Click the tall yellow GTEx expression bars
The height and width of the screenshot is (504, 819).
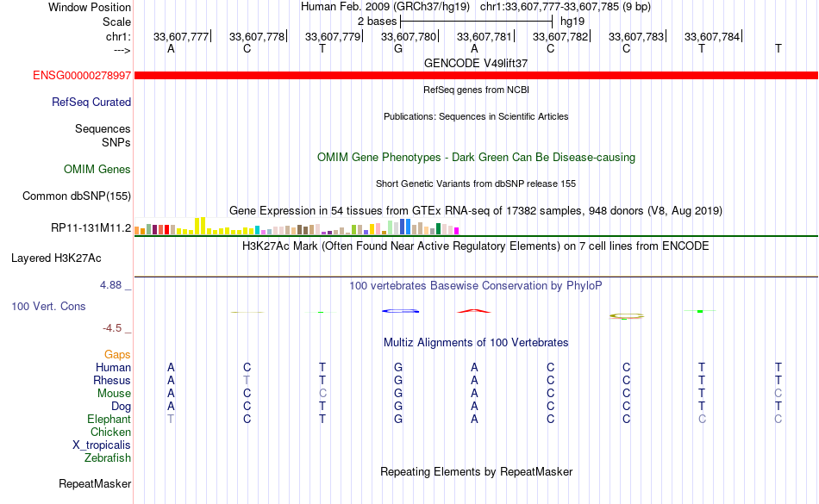200,226
